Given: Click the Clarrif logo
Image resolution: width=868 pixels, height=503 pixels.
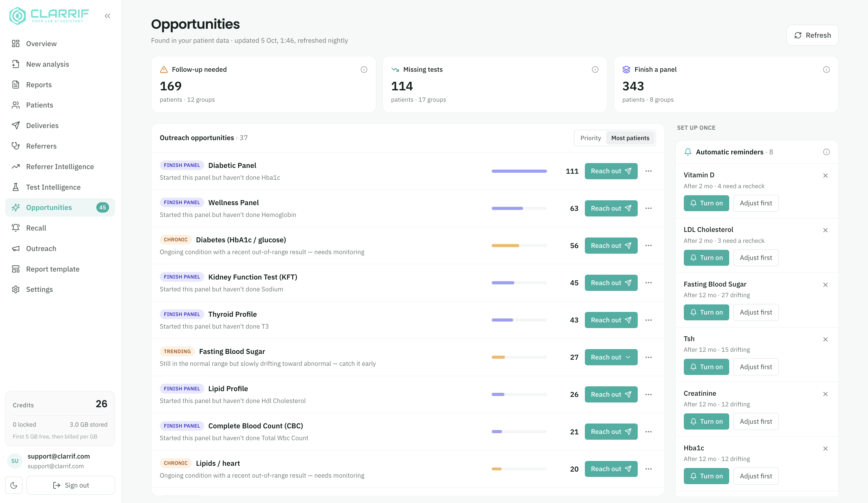Looking at the screenshot, I should click(x=49, y=16).
